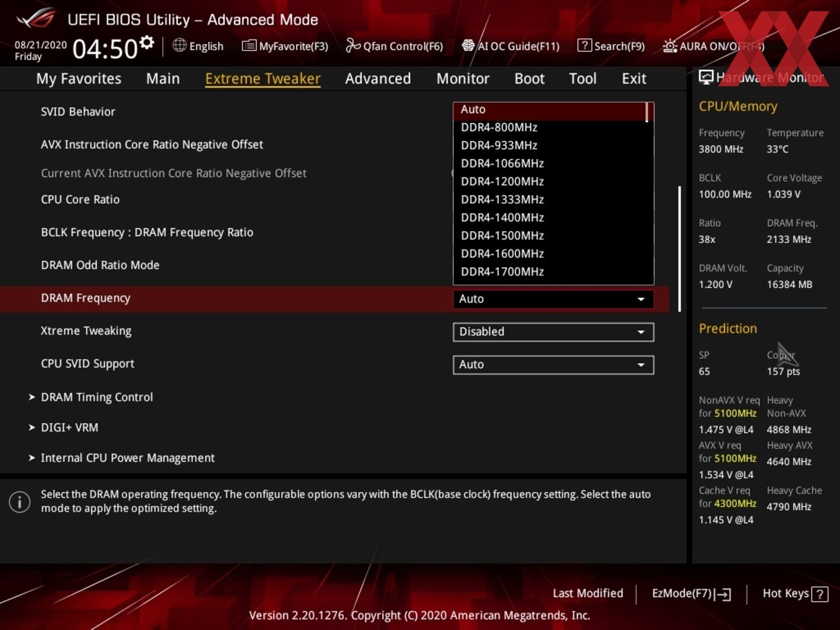Open the CPU SVID Support dropdown
Viewport: 840px width, 630px height.
(553, 364)
